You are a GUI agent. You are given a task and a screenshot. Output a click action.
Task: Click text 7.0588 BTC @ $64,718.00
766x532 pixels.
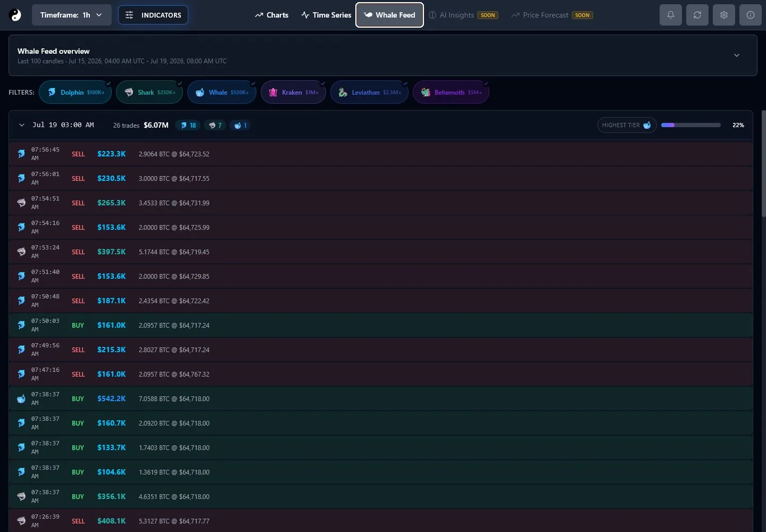click(x=174, y=398)
